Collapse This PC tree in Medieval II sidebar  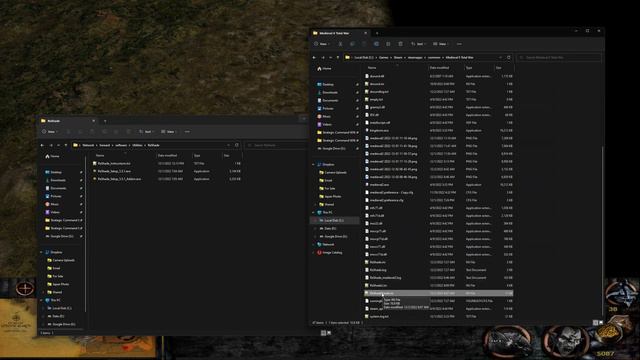pyautogui.click(x=313, y=213)
